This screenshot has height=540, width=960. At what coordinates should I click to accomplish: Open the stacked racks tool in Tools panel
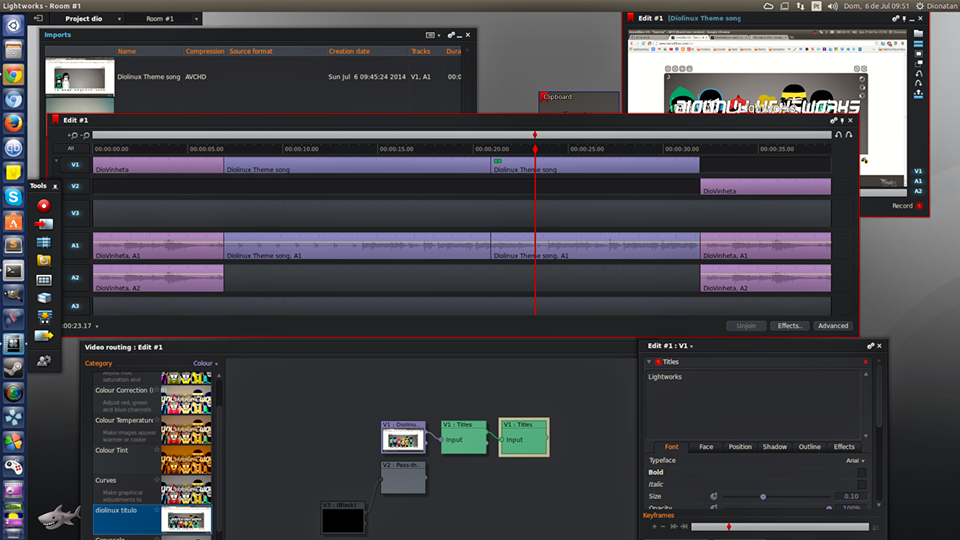[43, 298]
